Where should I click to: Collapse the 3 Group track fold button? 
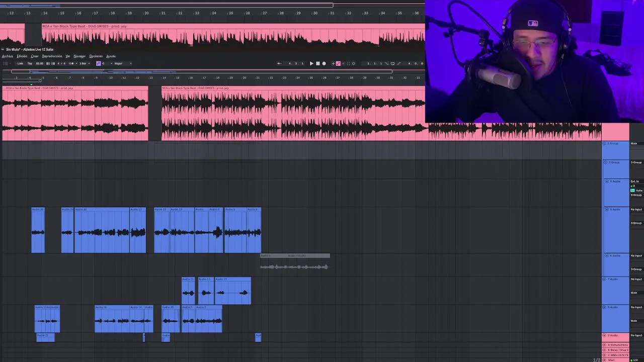click(x=606, y=162)
